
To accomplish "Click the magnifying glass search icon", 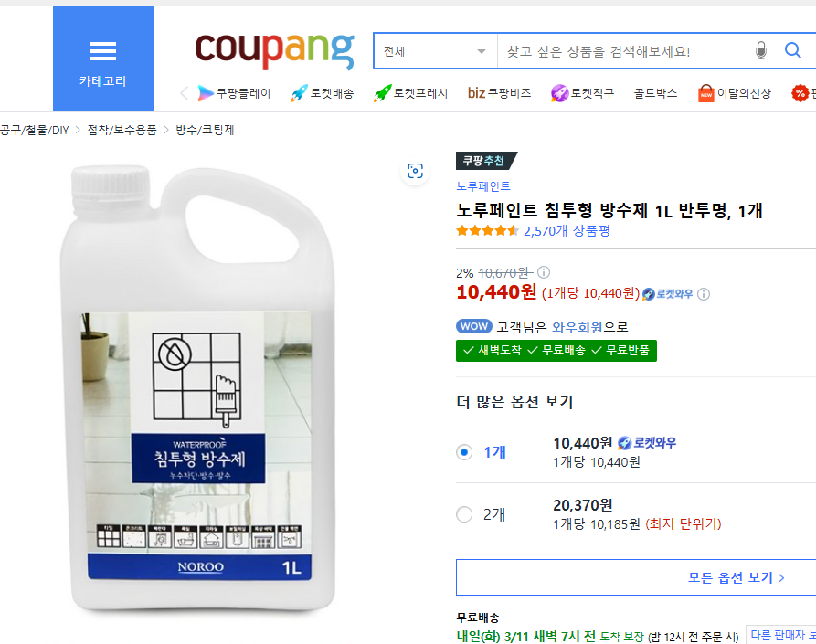I will pyautogui.click(x=793, y=51).
